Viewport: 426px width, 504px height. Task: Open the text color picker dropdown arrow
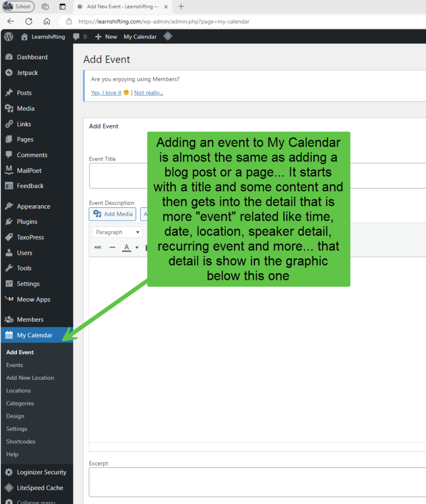(137, 248)
